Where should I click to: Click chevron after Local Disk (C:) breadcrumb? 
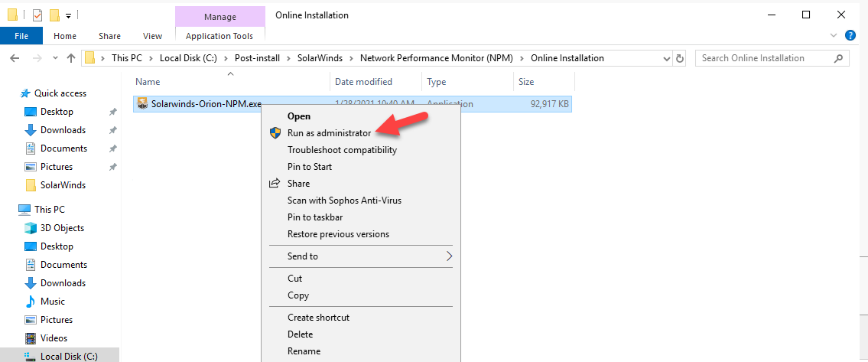[x=226, y=57]
